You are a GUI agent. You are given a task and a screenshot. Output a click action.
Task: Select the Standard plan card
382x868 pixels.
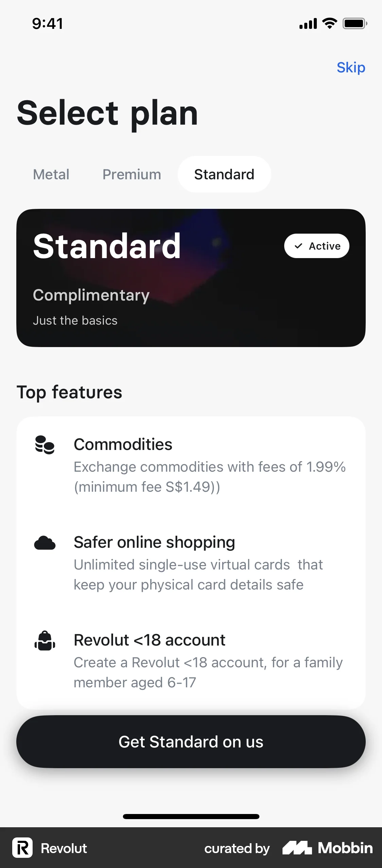click(191, 277)
